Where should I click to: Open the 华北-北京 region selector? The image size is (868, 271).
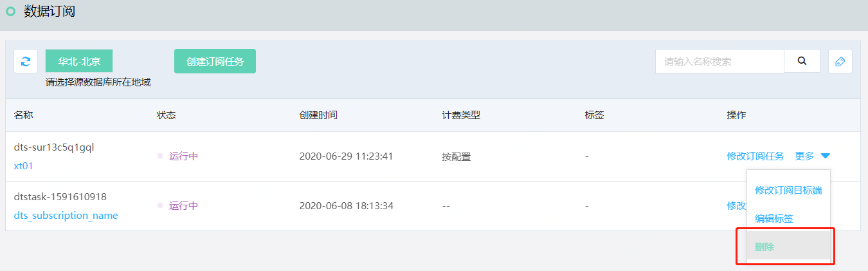click(79, 61)
